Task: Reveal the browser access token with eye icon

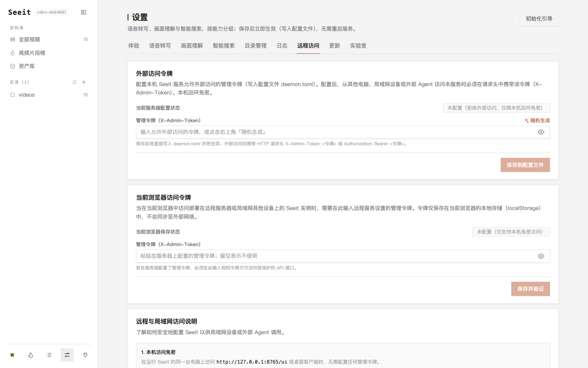Action: coord(541,256)
